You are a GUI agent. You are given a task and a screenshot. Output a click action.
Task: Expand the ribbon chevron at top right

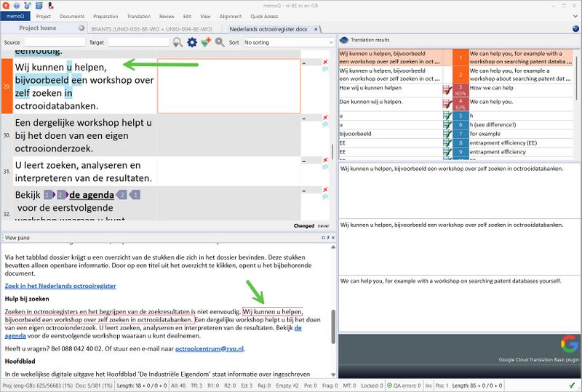click(x=575, y=16)
